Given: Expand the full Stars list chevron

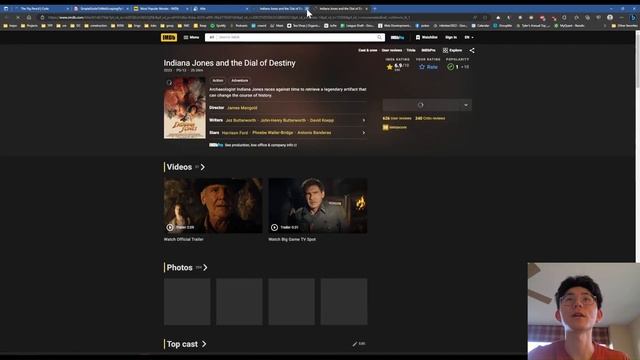Looking at the screenshot, I should 364,133.
